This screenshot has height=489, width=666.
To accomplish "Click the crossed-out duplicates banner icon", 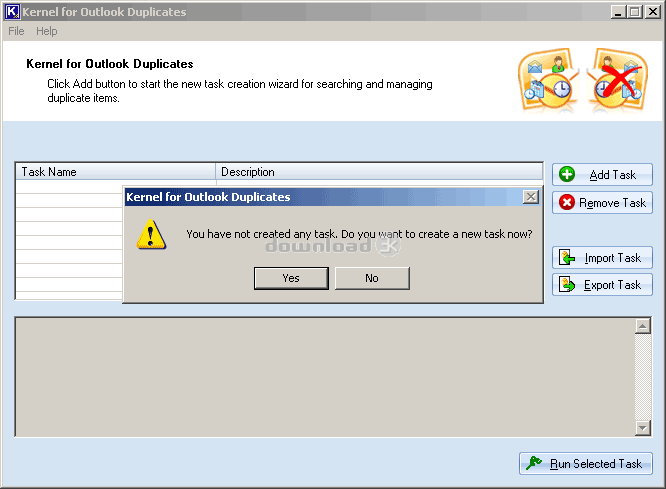I will tap(617, 79).
